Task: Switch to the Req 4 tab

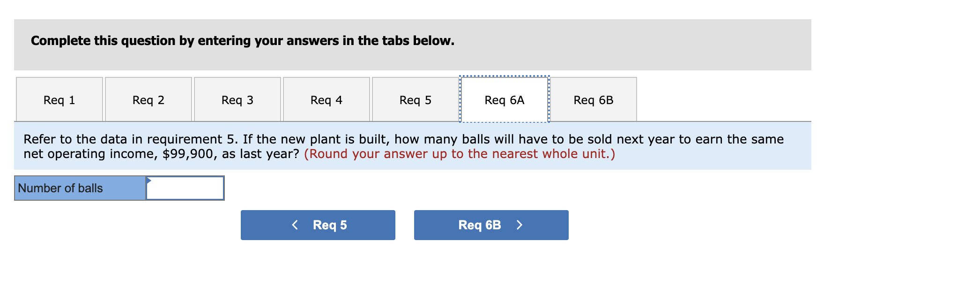Action: [x=327, y=99]
